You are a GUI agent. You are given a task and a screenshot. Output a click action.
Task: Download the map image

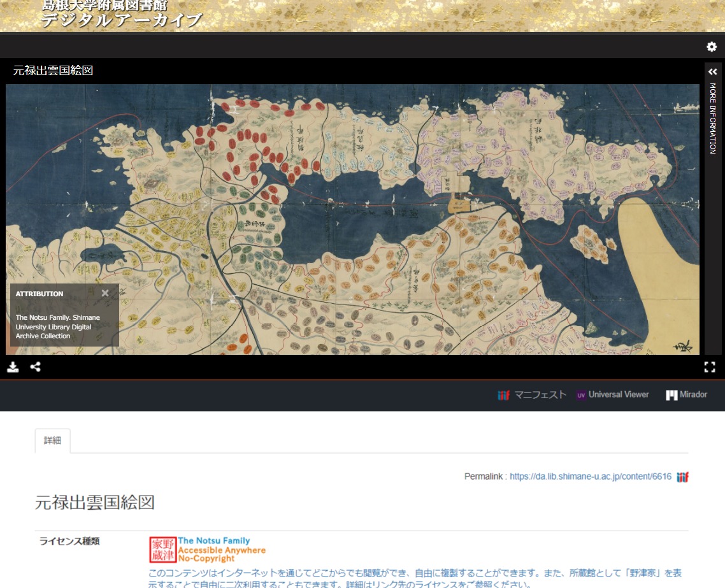(13, 366)
